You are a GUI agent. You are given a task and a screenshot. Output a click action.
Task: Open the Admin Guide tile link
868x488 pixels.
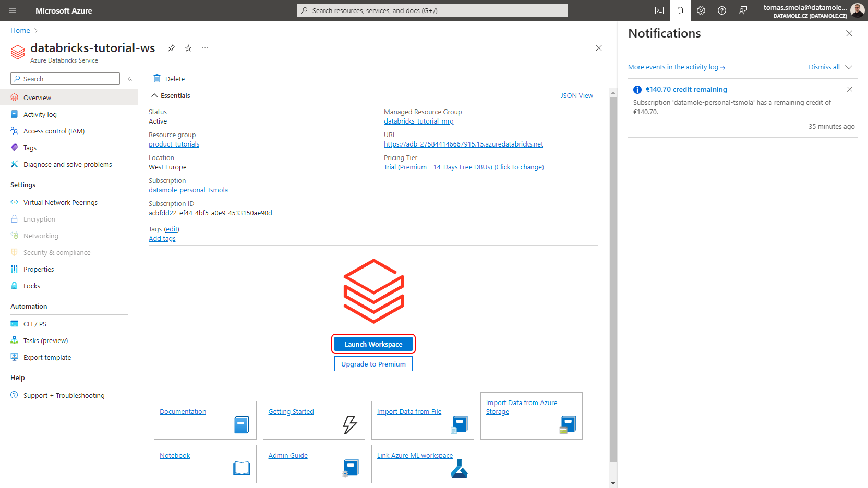[x=288, y=456]
